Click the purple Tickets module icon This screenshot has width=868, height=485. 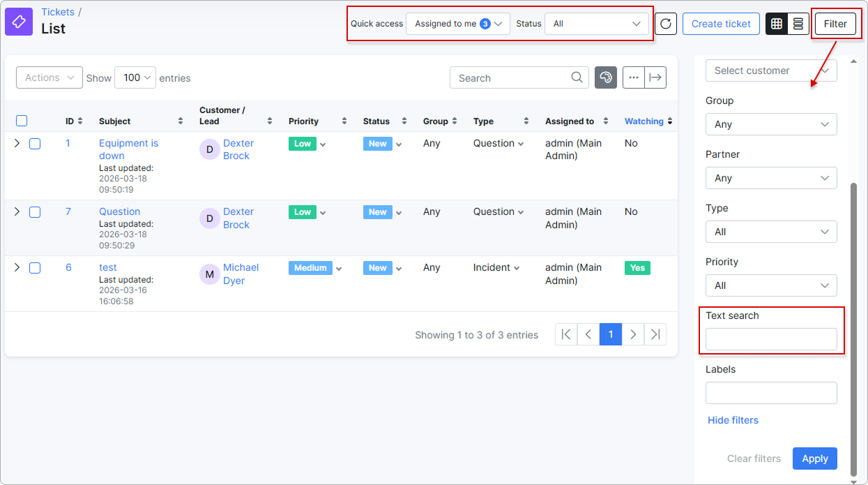(20, 22)
